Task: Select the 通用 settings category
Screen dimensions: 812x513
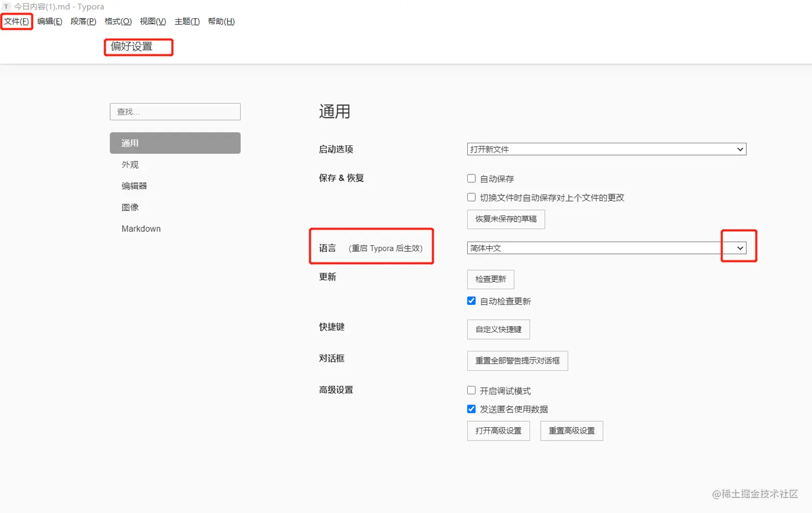Action: (x=175, y=143)
